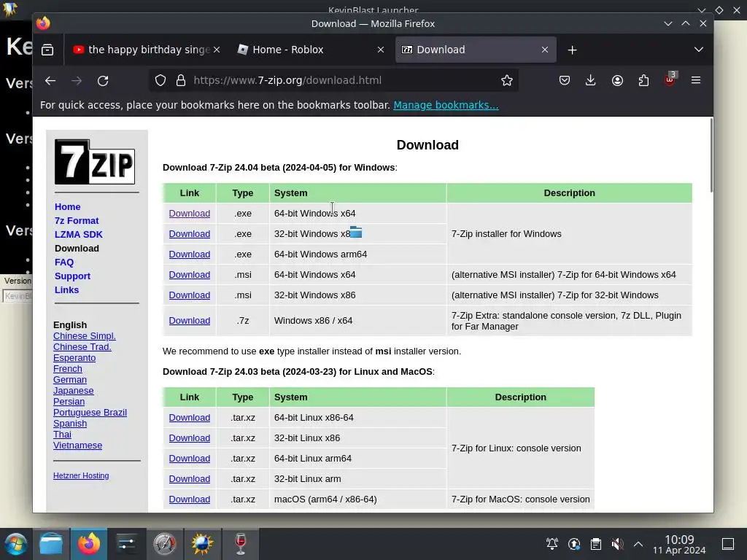
Task: Click the padlock site security icon
Action: (181, 80)
